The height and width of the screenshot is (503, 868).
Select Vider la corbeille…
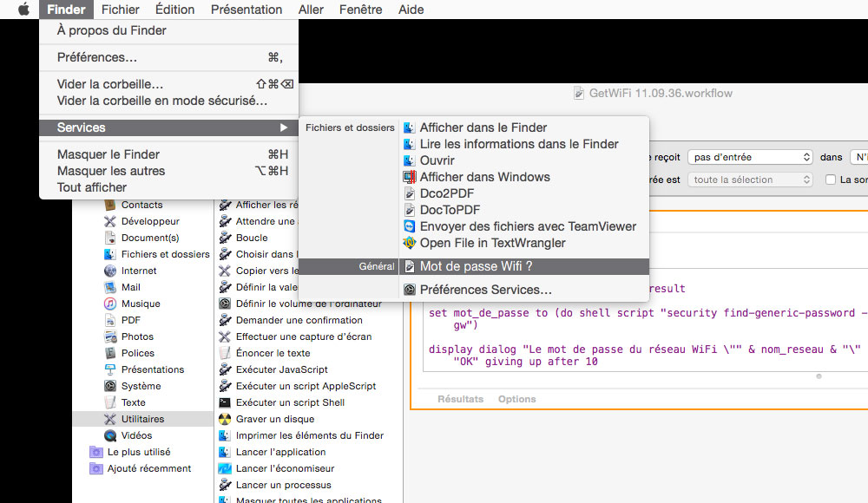169,84
